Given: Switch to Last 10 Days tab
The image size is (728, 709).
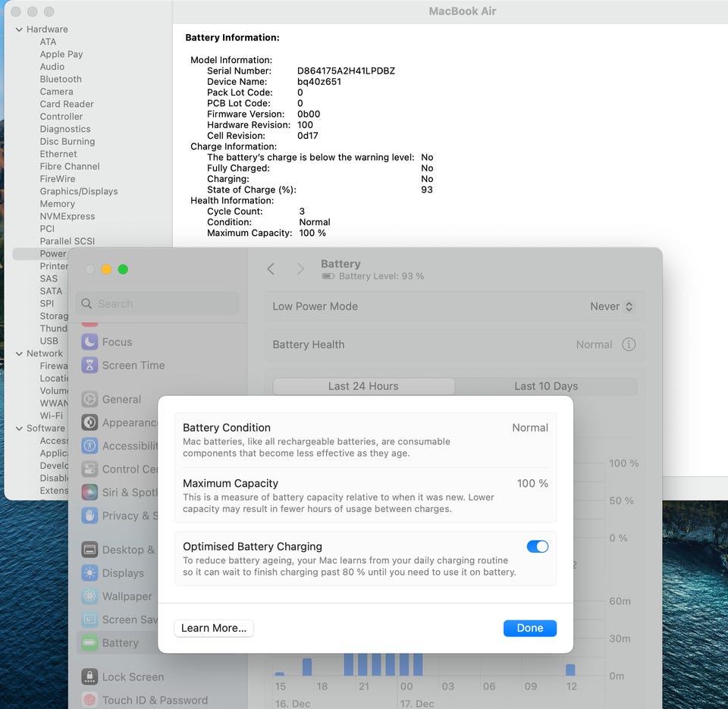Looking at the screenshot, I should pos(545,386).
